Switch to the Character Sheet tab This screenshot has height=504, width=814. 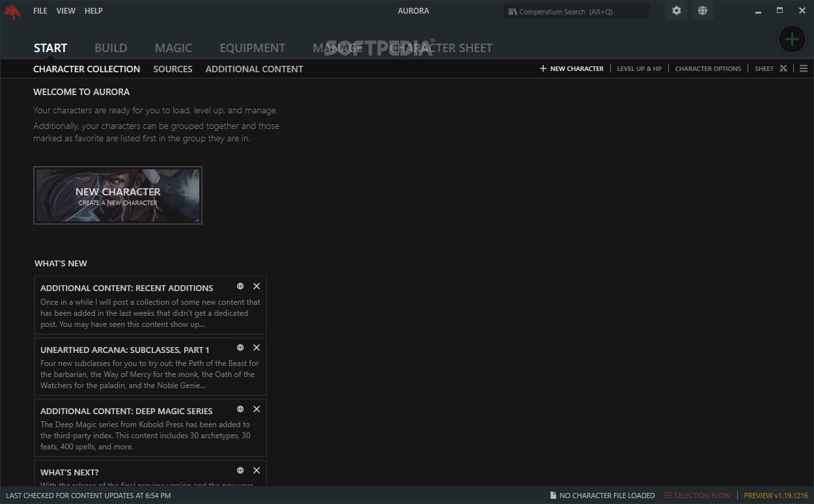coord(442,48)
